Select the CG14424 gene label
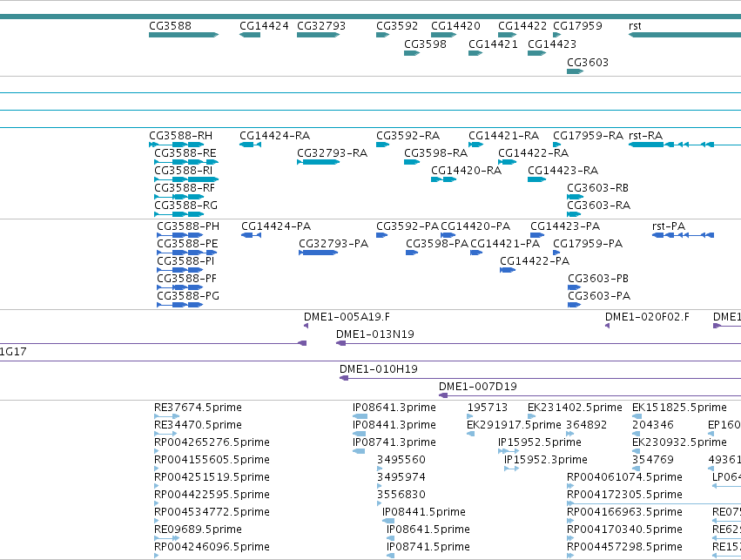Viewport: 741px width, 560px height. [264, 26]
